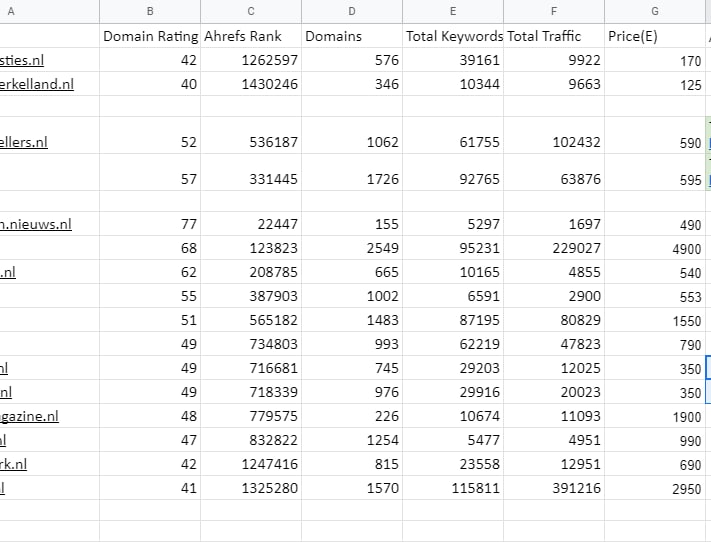Open the link ending in '.nieuws.nl'
711x542 pixels.
click(36, 225)
